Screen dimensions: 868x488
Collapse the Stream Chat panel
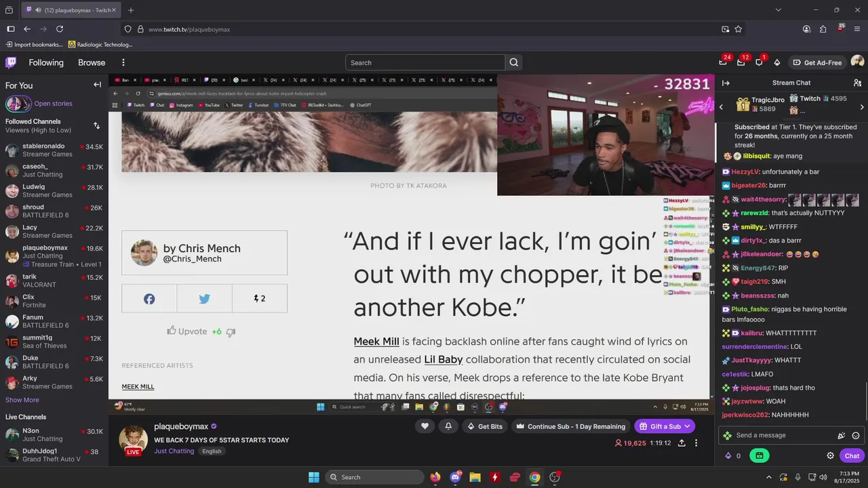click(726, 83)
